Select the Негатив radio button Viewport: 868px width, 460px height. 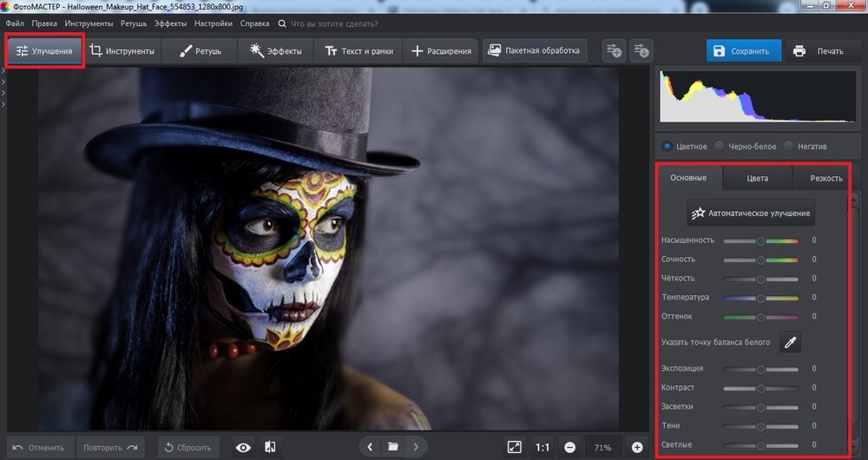click(789, 146)
